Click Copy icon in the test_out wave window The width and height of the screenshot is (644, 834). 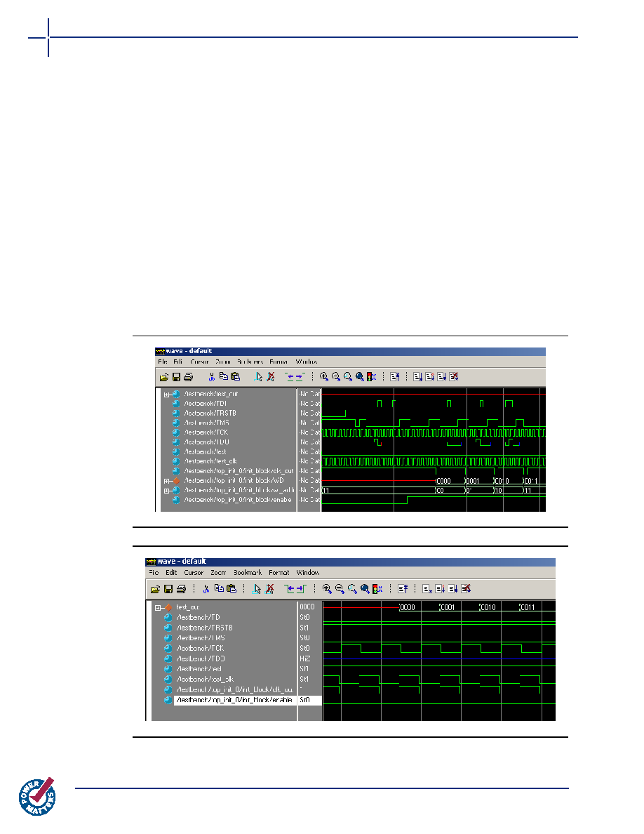(x=219, y=588)
